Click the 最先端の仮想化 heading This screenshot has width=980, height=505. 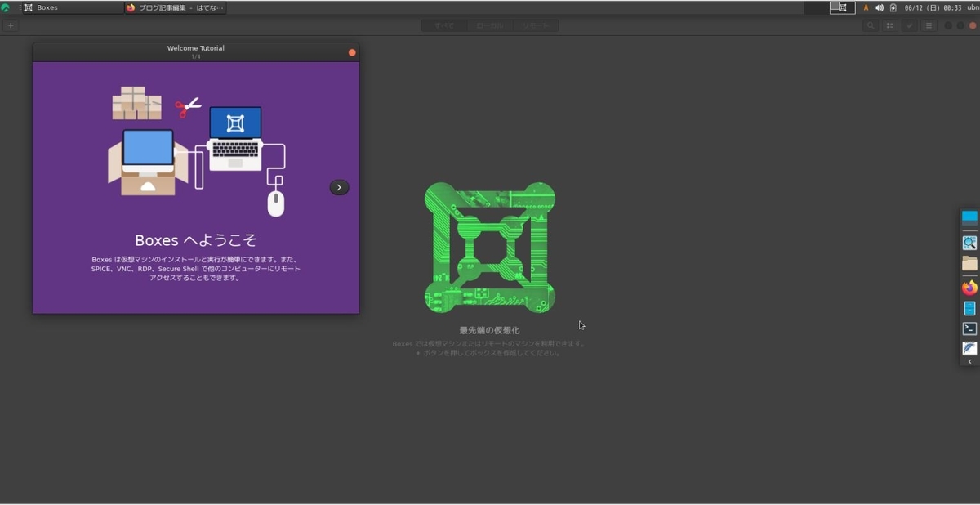coord(489,330)
